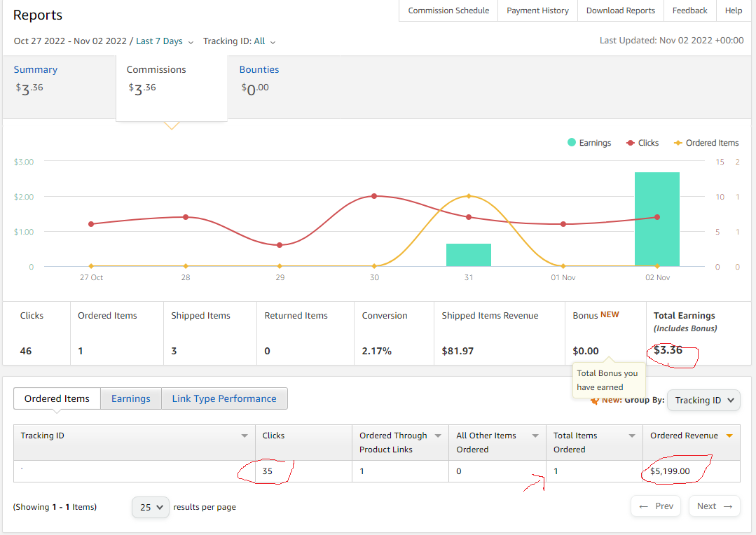The width and height of the screenshot is (756, 535).
Task: Open the Group By Tracking ID dropdown
Action: [x=703, y=401]
